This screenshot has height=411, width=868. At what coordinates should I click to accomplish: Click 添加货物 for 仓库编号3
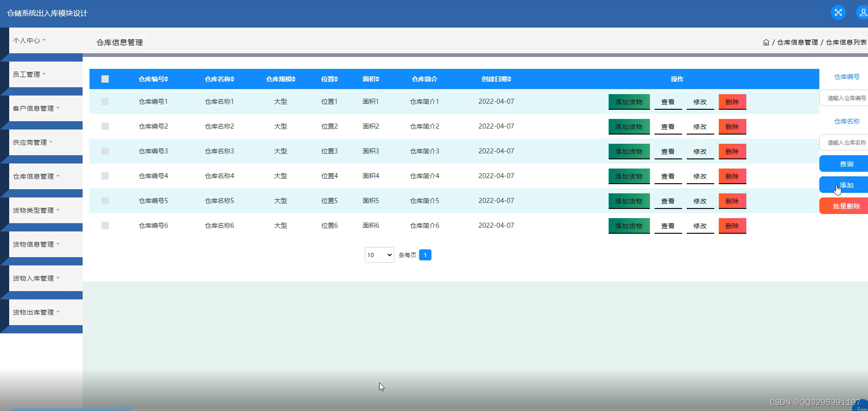(x=629, y=152)
